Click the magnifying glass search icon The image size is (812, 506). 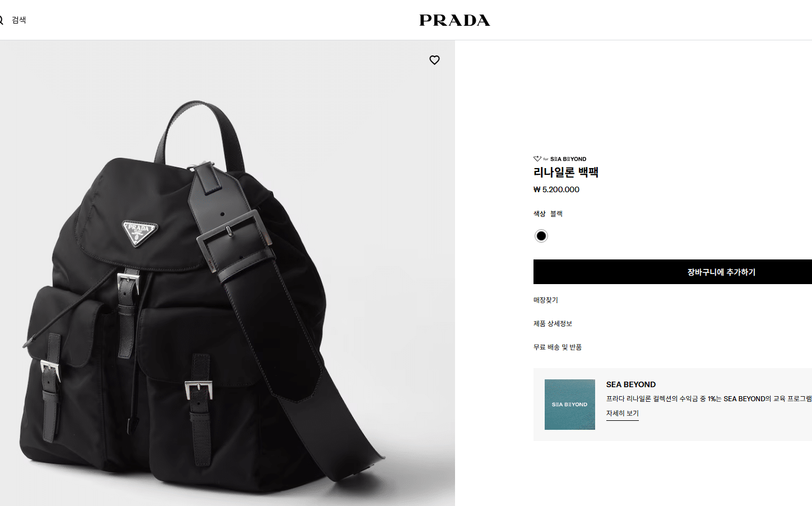[x=1, y=20]
